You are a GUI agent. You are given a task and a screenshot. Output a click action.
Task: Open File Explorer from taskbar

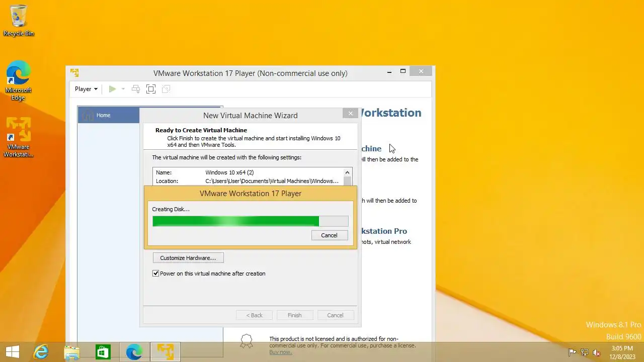(72, 352)
